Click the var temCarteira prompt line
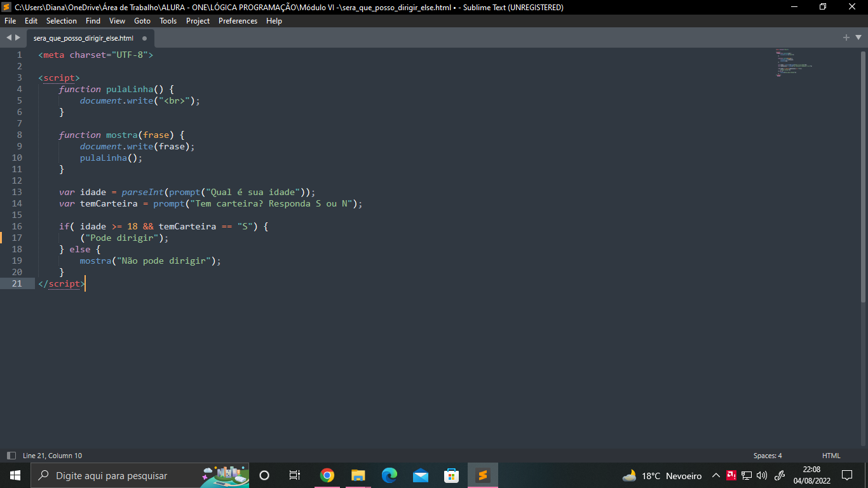 click(x=210, y=203)
